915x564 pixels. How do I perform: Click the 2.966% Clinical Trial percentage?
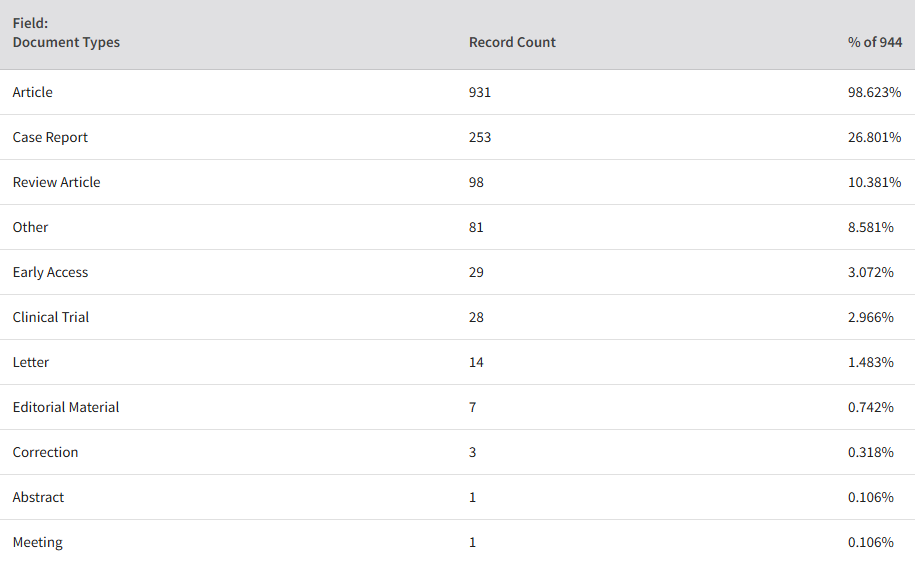871,317
